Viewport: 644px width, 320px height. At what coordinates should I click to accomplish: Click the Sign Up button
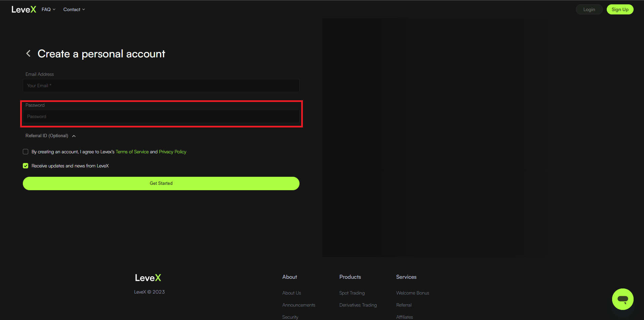tap(620, 9)
